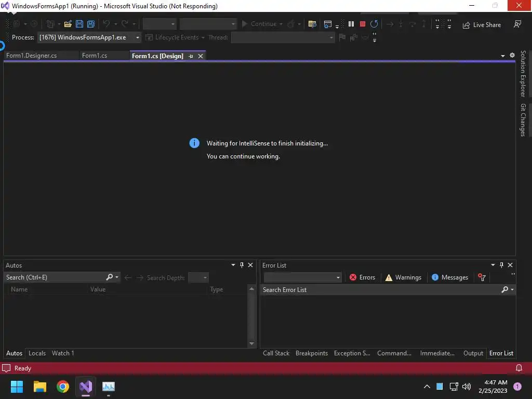Click the Live Share button
The height and width of the screenshot is (399, 532).
coord(482,25)
